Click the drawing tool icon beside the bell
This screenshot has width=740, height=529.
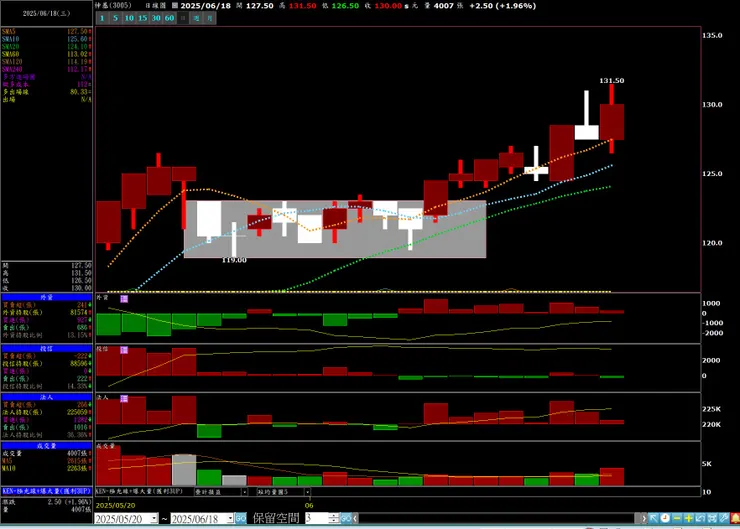click(723, 518)
